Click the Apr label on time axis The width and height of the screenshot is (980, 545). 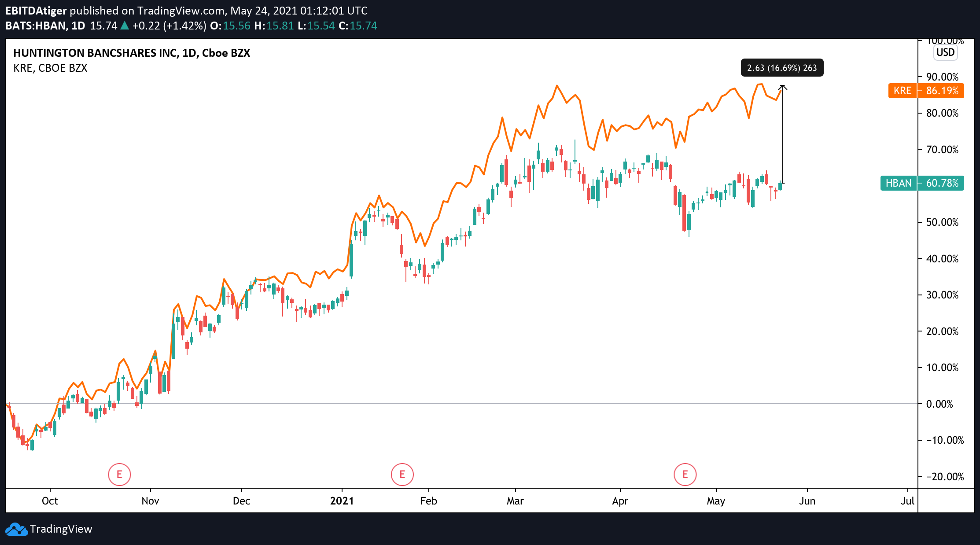[x=620, y=501]
